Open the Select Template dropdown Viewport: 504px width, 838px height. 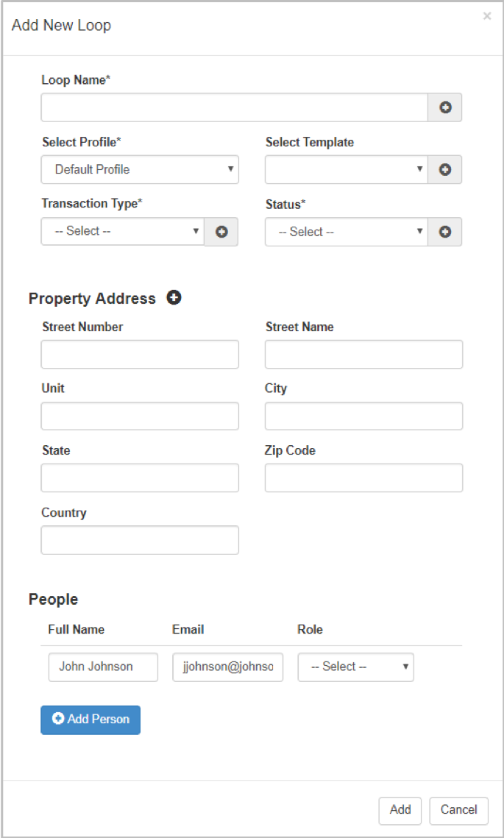(346, 169)
